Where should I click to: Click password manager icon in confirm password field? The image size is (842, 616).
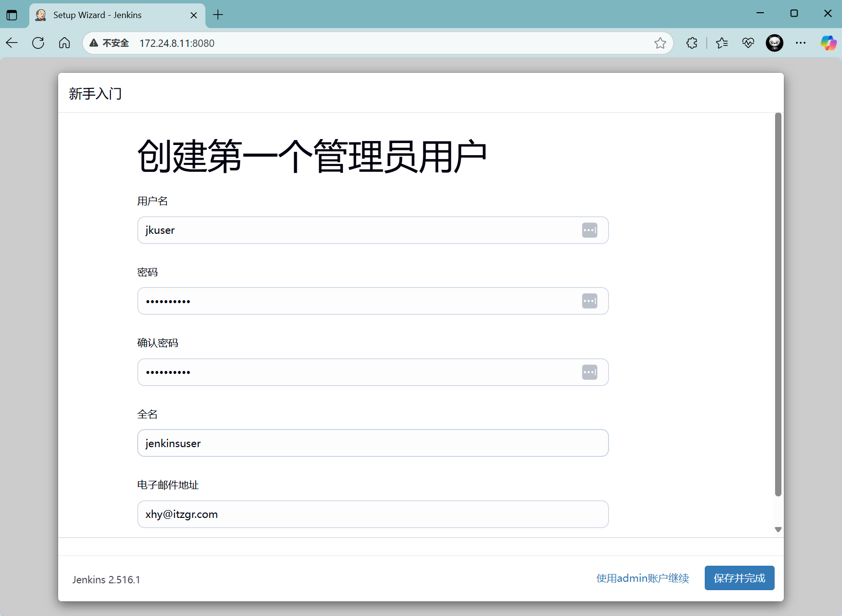[589, 372]
